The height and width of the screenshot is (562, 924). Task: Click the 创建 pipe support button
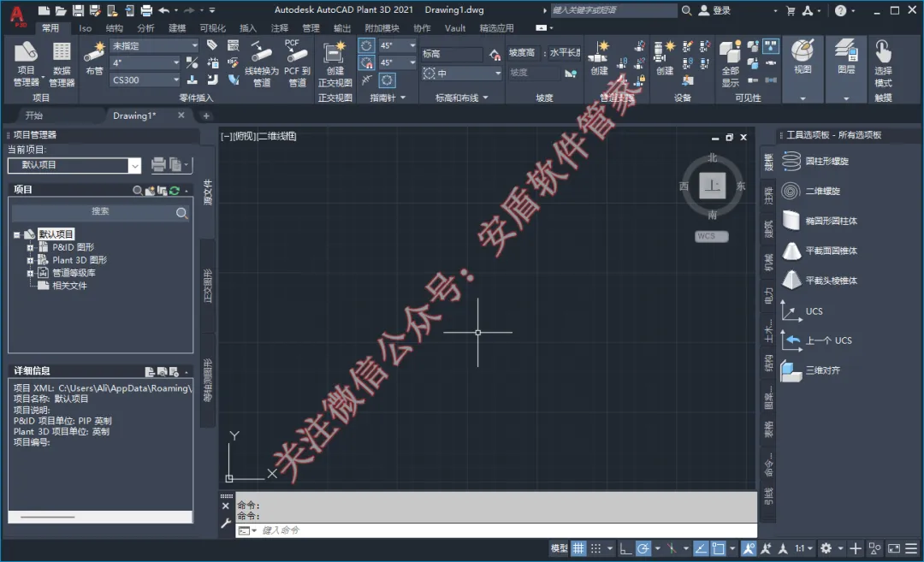point(599,57)
